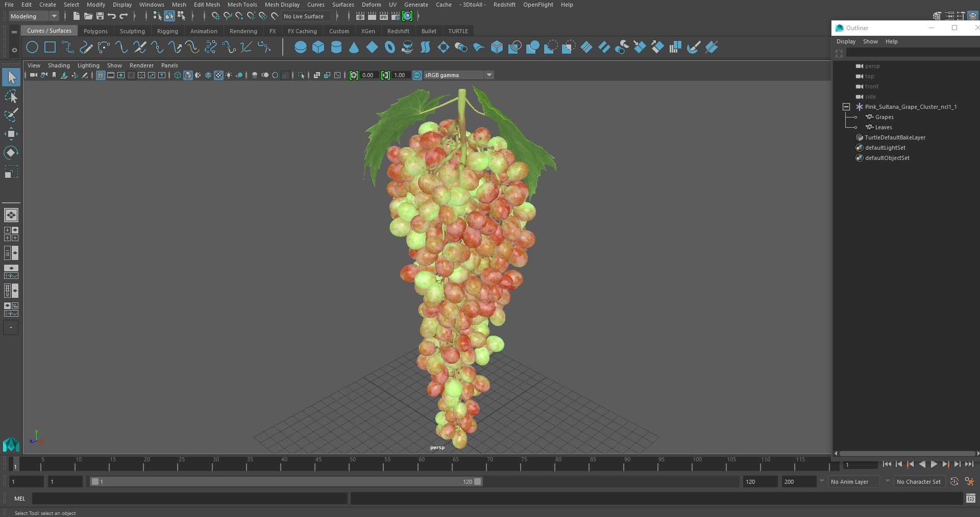This screenshot has width=980, height=517.
Task: Open the sRGB gamma view transform dropdown
Action: pos(458,75)
